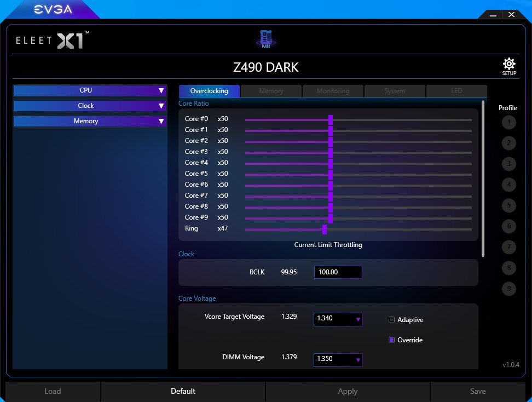
Task: Click the Core #0 ratio slider handle
Action: point(331,120)
